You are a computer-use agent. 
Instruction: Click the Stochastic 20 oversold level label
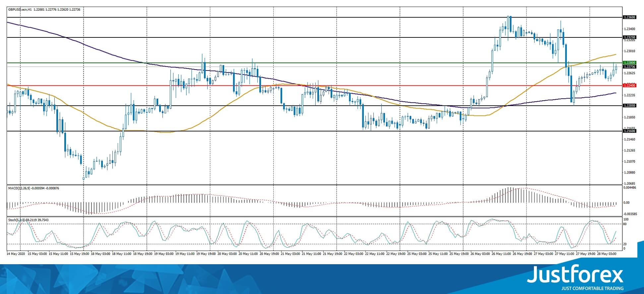(x=625, y=244)
